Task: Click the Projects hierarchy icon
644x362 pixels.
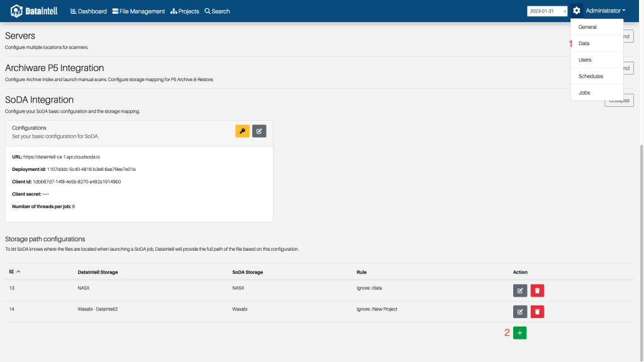Action: 174,11
